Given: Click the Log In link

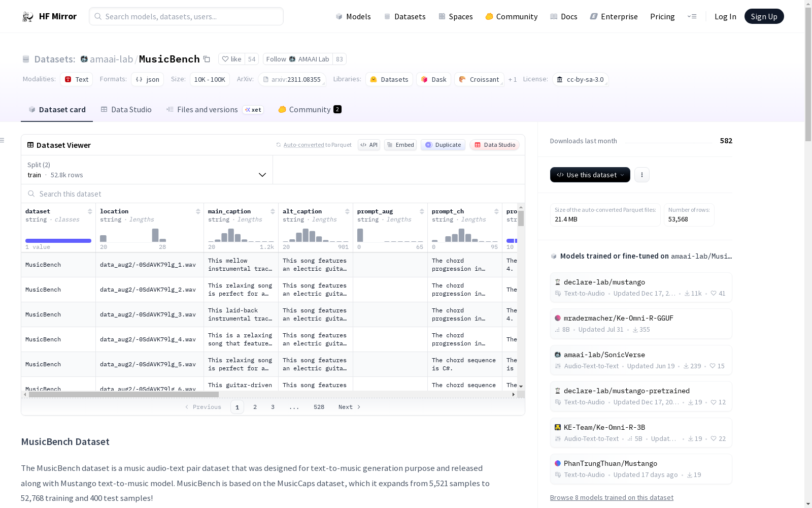Looking at the screenshot, I should (x=725, y=16).
